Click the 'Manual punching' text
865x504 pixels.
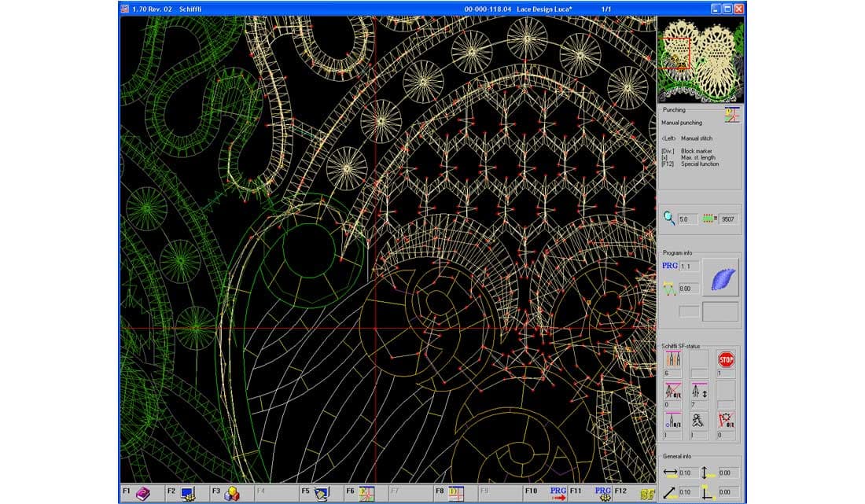tap(682, 123)
